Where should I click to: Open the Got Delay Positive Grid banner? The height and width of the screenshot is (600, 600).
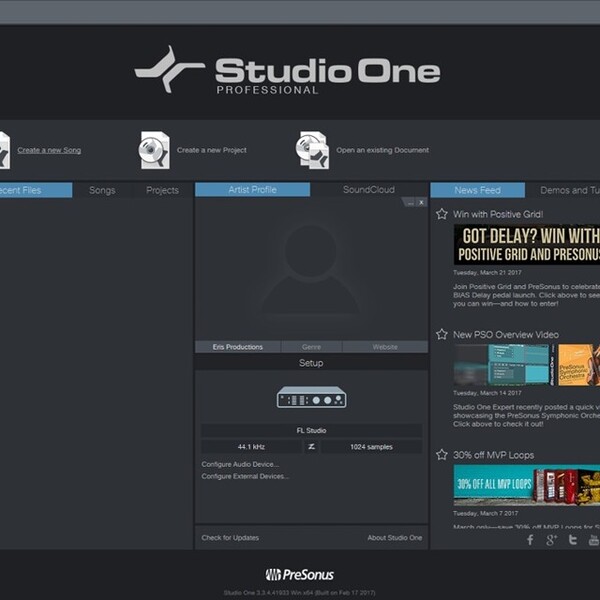pos(527,244)
